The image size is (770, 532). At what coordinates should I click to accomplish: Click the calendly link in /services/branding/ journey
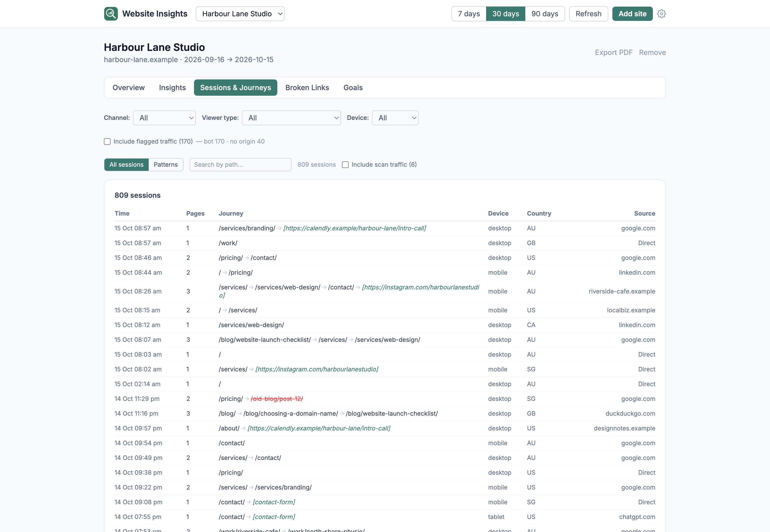[354, 228]
